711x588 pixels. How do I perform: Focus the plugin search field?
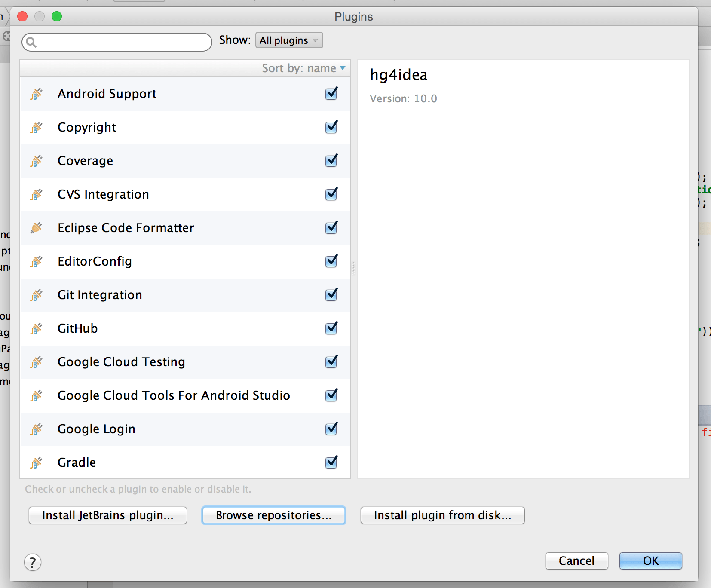(x=117, y=42)
